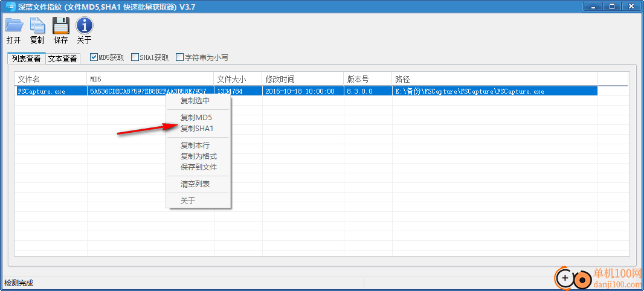Sort by the 文件大小 column header
The height and width of the screenshot is (291, 644).
(x=238, y=79)
